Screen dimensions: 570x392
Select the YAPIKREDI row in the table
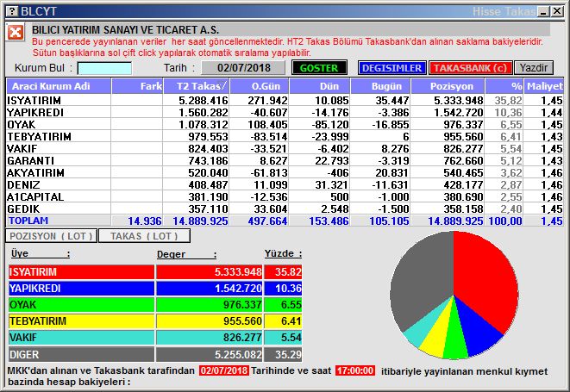pos(285,112)
